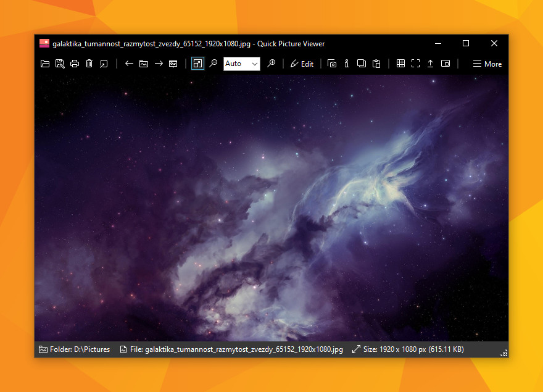Click the size arrow icon in the status bar
The width and height of the screenshot is (543, 392).
[x=356, y=349]
